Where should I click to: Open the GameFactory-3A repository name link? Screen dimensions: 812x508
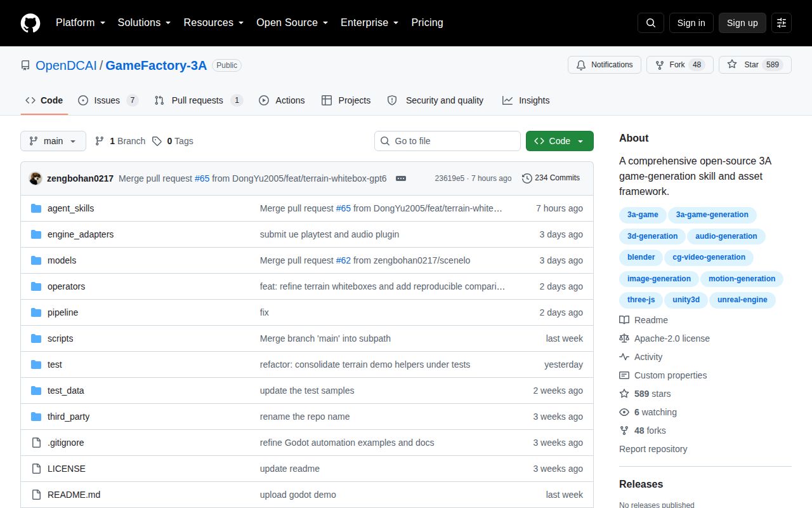pyautogui.click(x=156, y=65)
